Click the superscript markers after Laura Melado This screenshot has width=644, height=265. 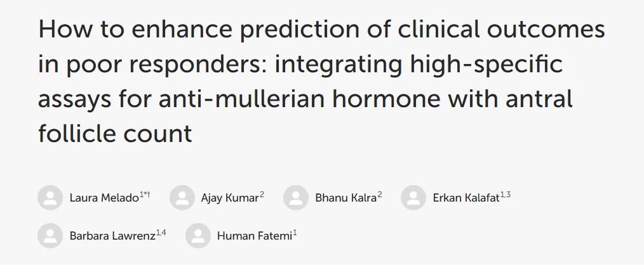point(145,195)
